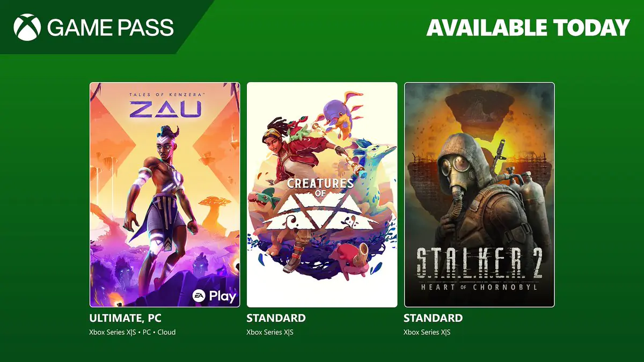The height and width of the screenshot is (362, 644).
Task: Click the Xbox logo icon
Action: point(27,27)
